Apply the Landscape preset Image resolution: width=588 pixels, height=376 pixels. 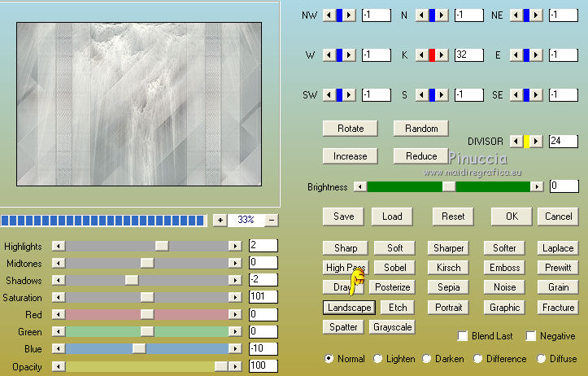click(349, 308)
